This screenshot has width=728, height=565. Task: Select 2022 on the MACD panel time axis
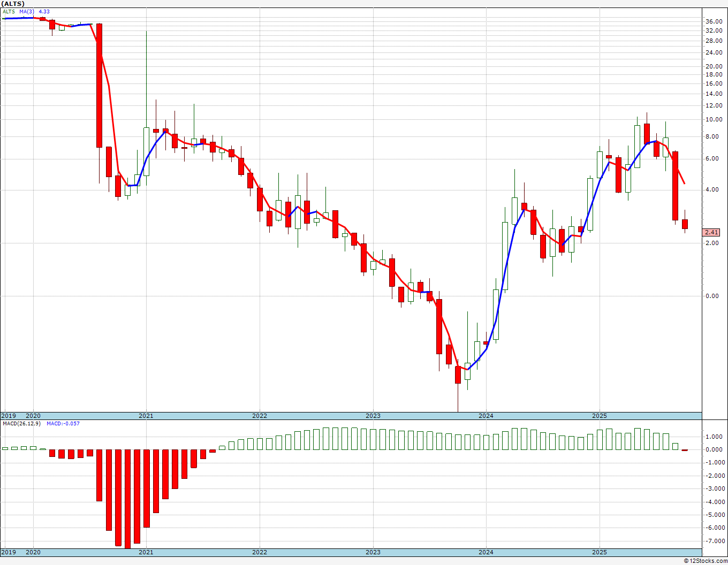260,552
